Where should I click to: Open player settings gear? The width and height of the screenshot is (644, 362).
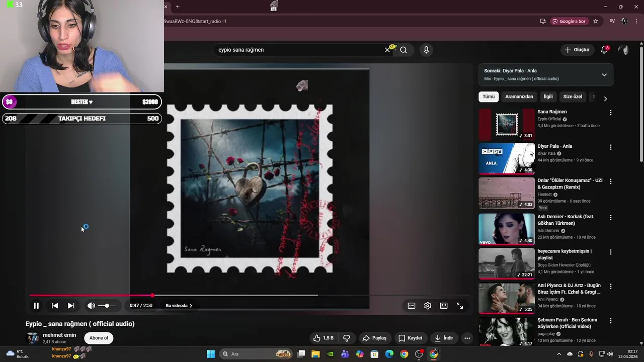pos(428,306)
